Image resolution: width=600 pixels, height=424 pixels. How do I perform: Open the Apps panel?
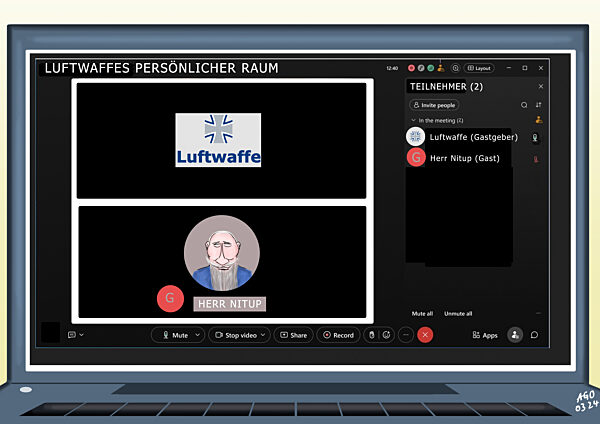click(x=485, y=335)
